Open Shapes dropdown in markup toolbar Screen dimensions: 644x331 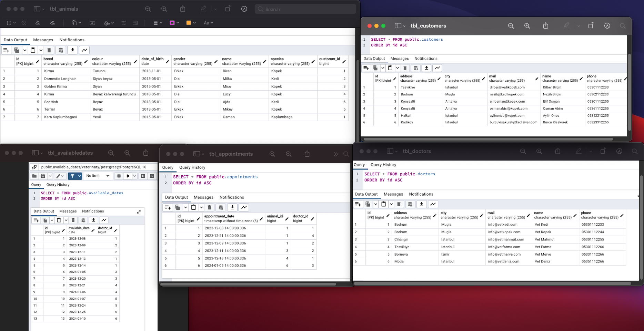(77, 23)
